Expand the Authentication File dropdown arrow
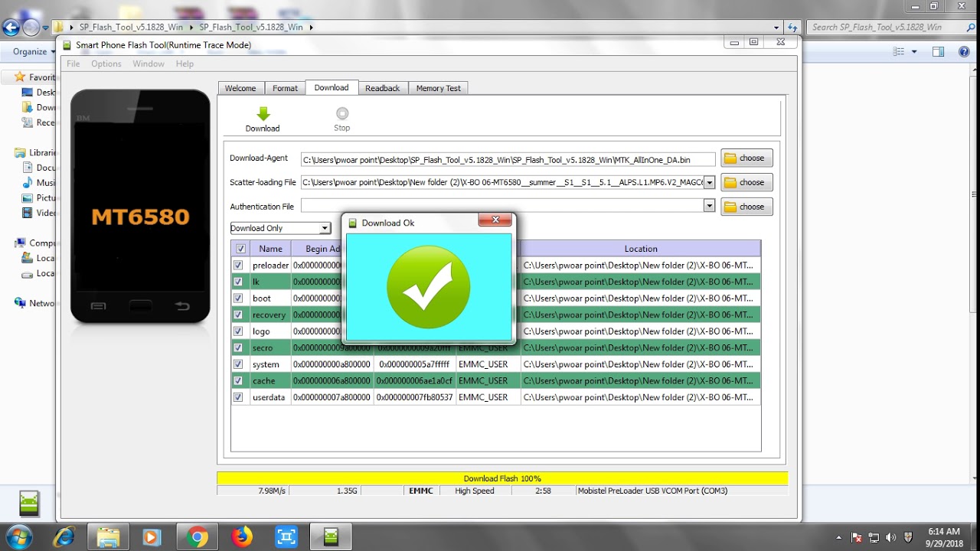 tap(710, 206)
